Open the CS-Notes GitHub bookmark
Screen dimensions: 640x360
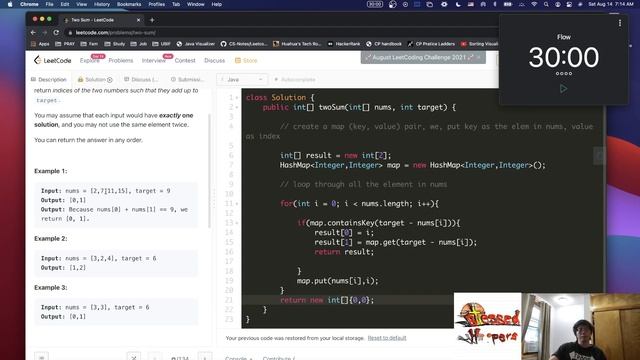[x=244, y=44]
